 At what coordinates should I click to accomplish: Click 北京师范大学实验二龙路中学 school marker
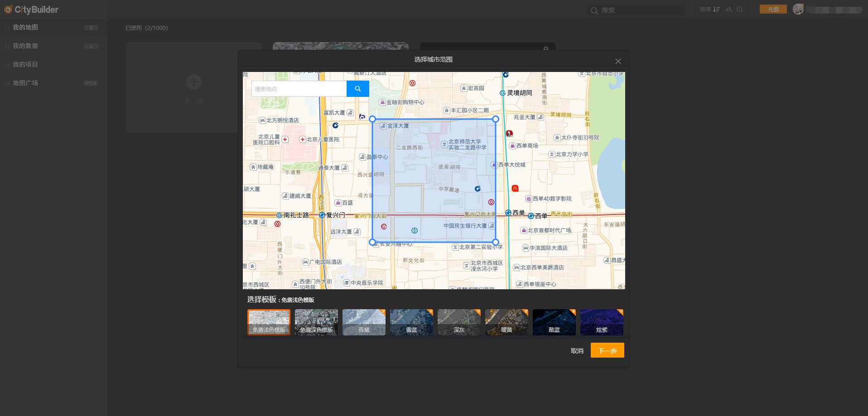[444, 144]
